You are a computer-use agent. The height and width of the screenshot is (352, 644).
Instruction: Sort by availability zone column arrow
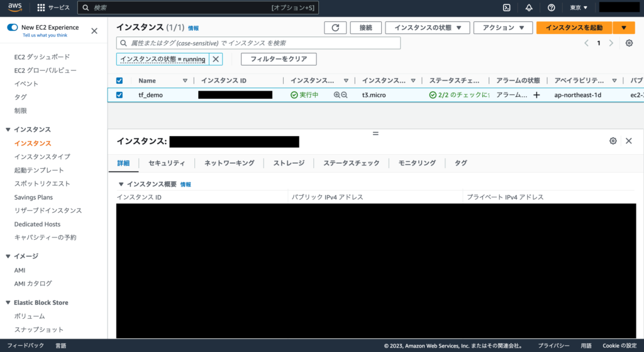pos(614,81)
